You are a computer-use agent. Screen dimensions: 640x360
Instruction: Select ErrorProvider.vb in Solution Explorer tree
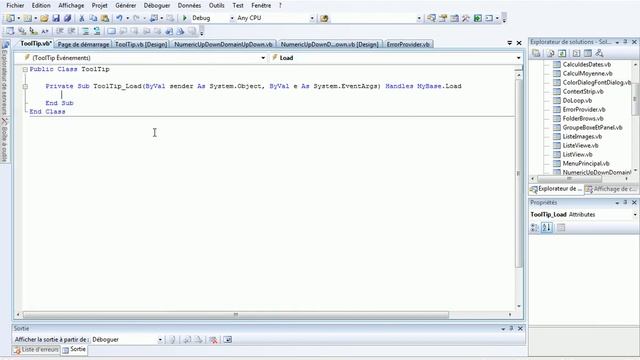(x=584, y=109)
